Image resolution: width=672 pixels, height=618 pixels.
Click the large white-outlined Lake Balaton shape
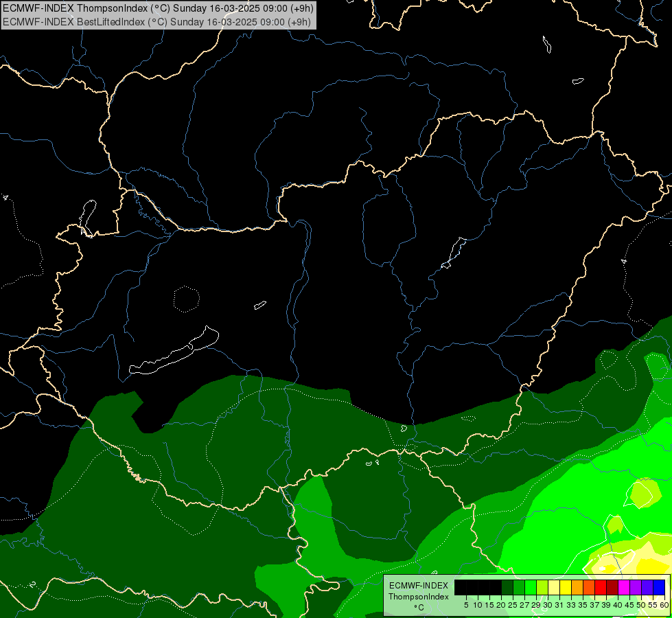tap(174, 351)
